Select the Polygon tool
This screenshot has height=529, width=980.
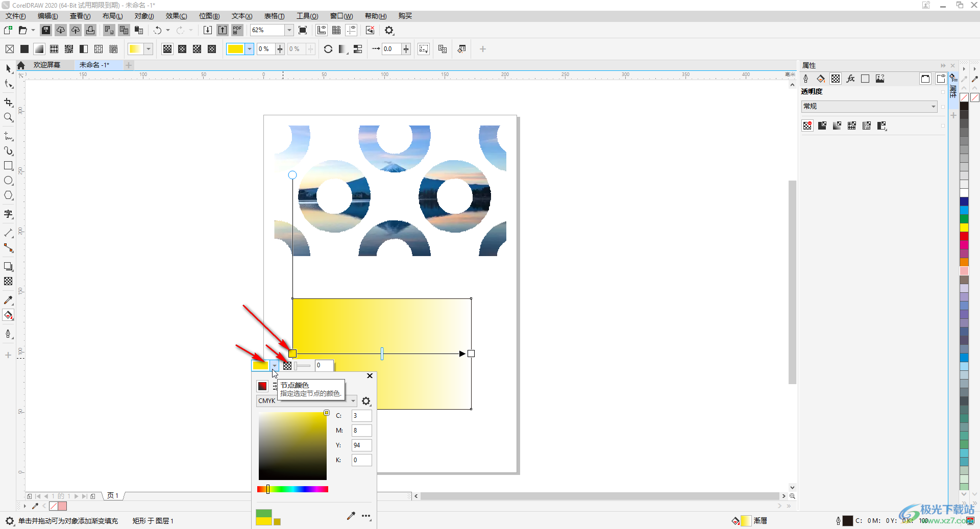8,195
